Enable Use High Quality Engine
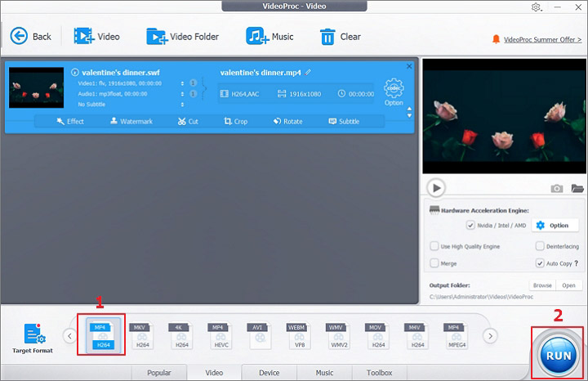This screenshot has height=381, width=588. coord(434,246)
